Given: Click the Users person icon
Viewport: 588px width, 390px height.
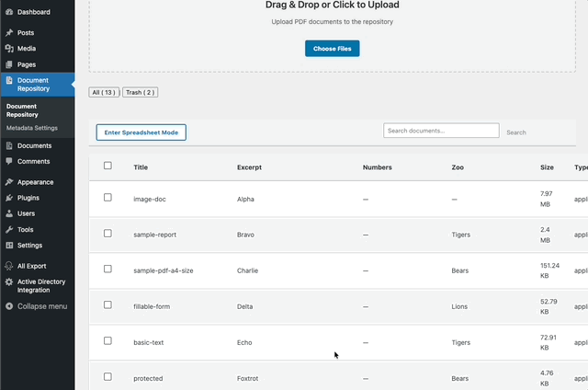Looking at the screenshot, I should click(x=9, y=213).
